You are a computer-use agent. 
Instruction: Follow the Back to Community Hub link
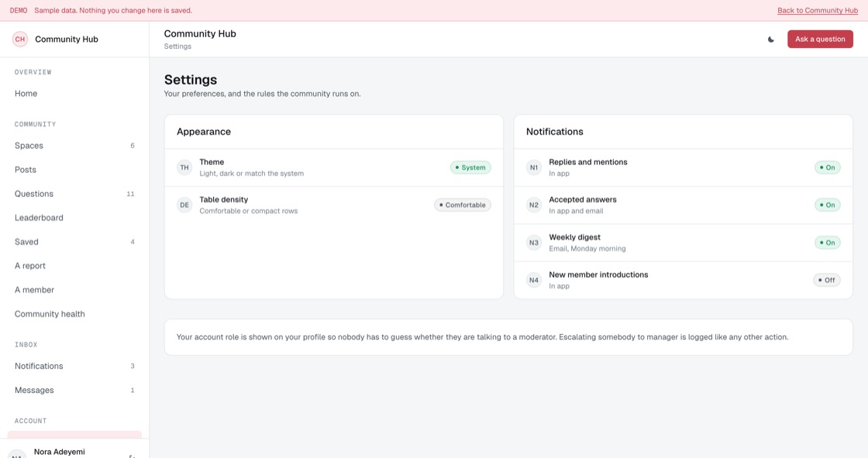[817, 11]
